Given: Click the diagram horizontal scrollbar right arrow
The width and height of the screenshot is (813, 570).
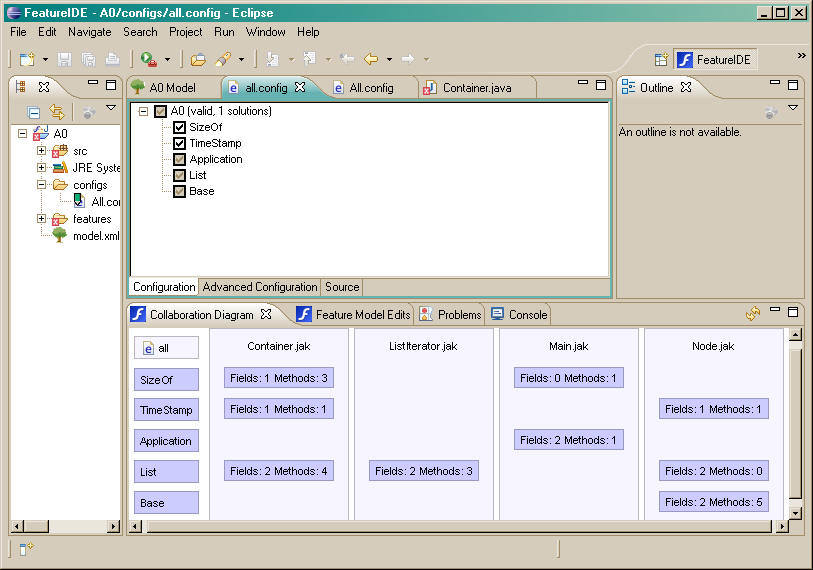Looking at the screenshot, I should [782, 526].
